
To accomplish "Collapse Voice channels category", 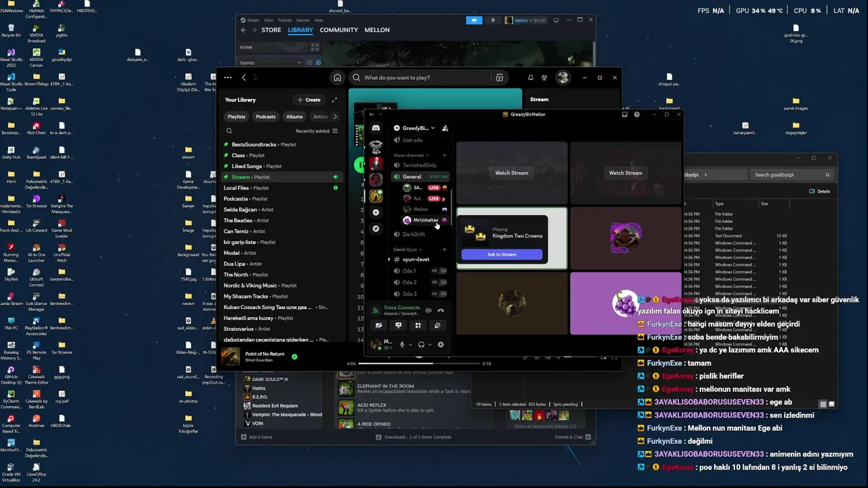I will coord(410,155).
